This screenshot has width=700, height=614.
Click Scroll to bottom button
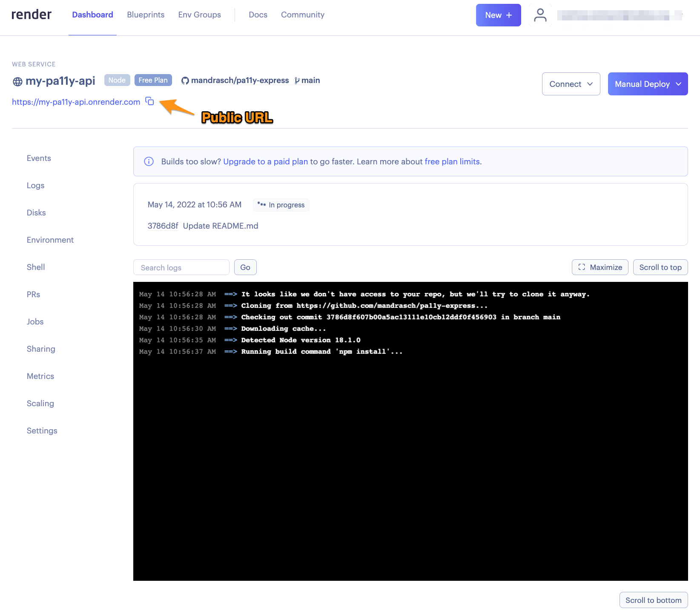coord(654,600)
